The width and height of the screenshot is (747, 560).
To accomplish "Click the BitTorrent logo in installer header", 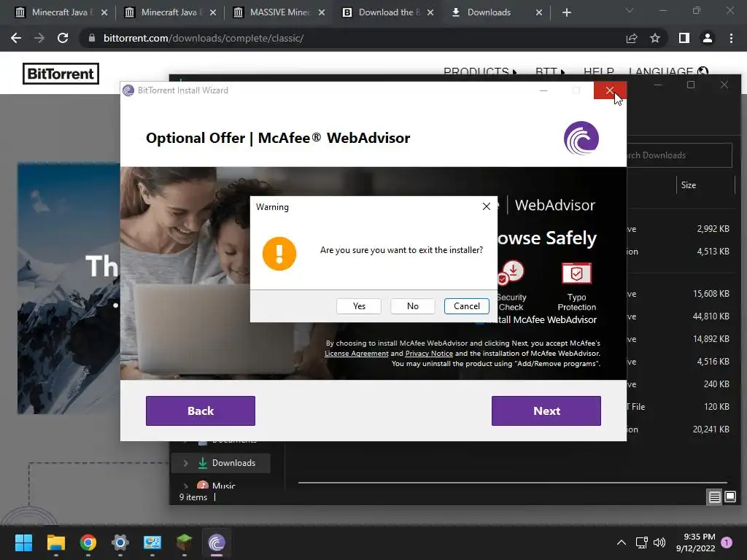I will tap(581, 138).
